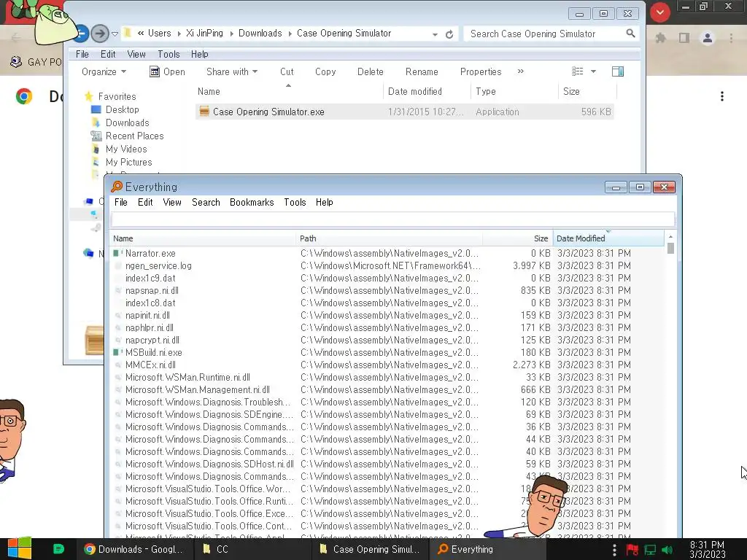Select the napsnap.ni.dll result
Screen dimensions: 747x560
387,290
